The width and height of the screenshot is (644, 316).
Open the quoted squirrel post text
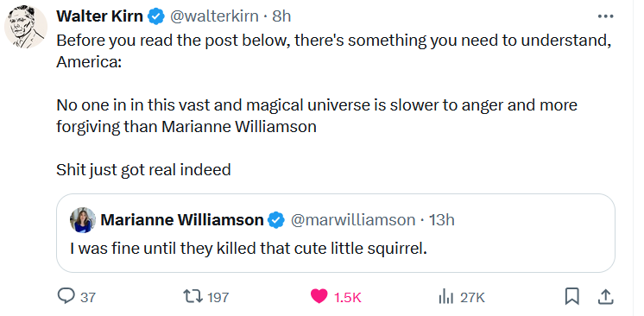click(249, 249)
